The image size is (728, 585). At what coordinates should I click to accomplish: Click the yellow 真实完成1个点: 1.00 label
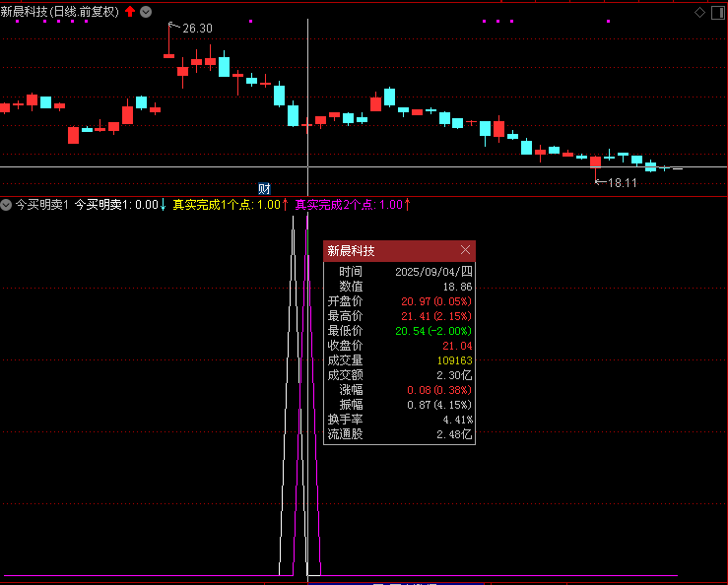[x=227, y=204]
